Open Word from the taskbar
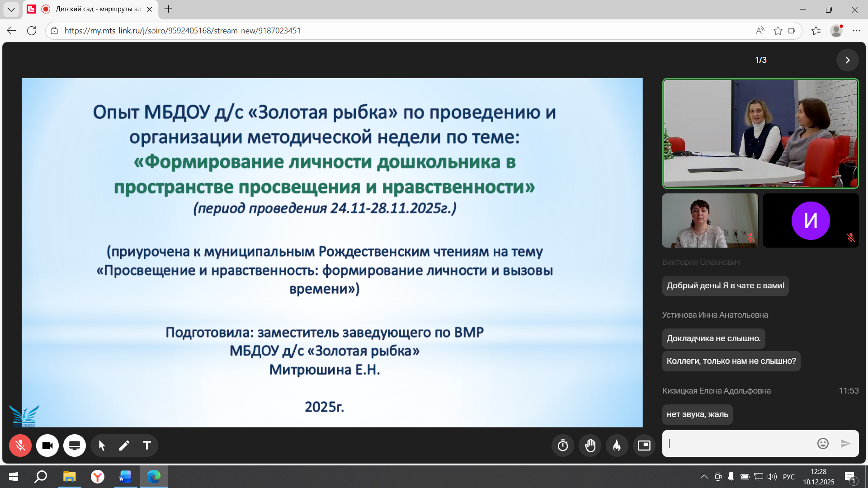 click(125, 477)
